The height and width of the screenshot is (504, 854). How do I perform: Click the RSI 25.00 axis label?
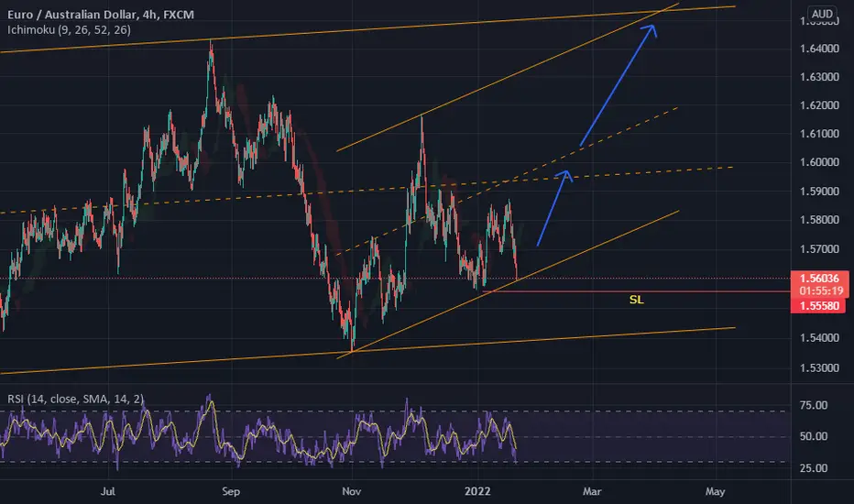point(813,468)
